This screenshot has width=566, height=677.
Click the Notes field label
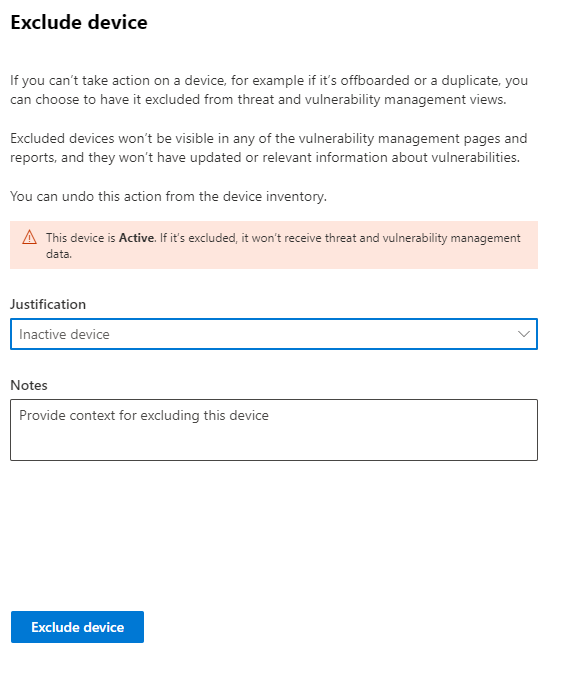[x=29, y=385]
